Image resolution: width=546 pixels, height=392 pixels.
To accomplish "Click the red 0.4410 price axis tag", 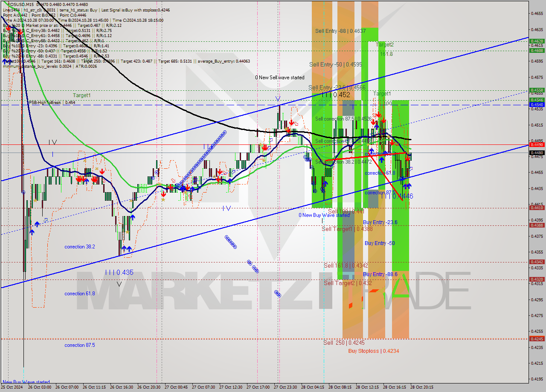I will 537,208.
